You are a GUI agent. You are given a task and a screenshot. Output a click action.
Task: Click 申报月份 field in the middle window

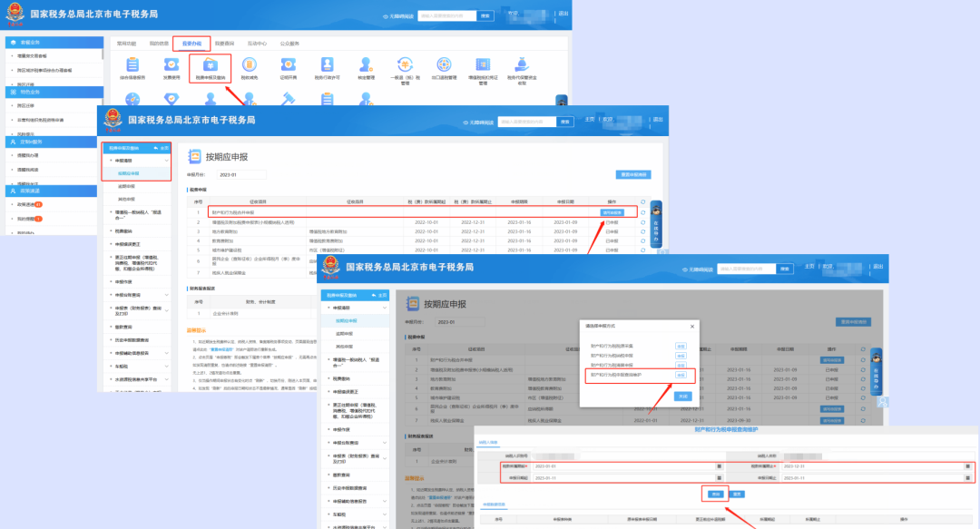[x=241, y=175]
